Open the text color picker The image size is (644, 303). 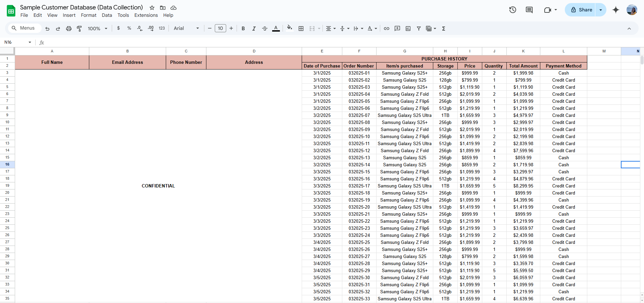[x=276, y=29]
